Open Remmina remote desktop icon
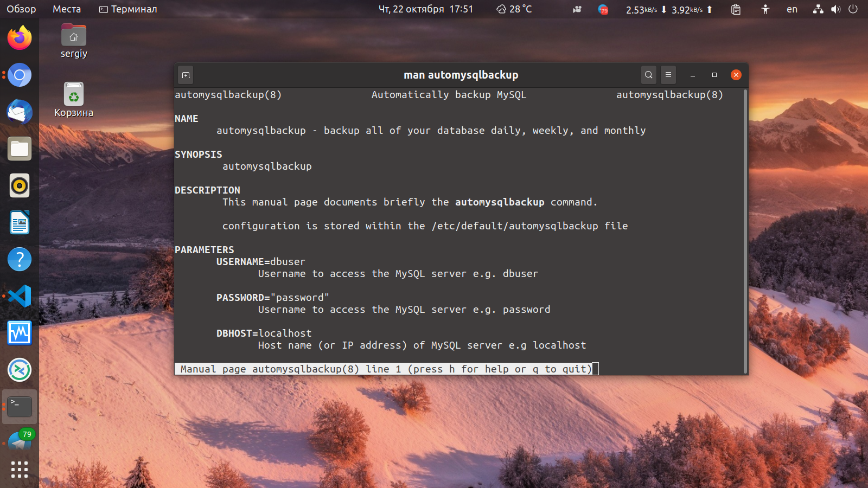This screenshot has width=868, height=488. (20, 370)
